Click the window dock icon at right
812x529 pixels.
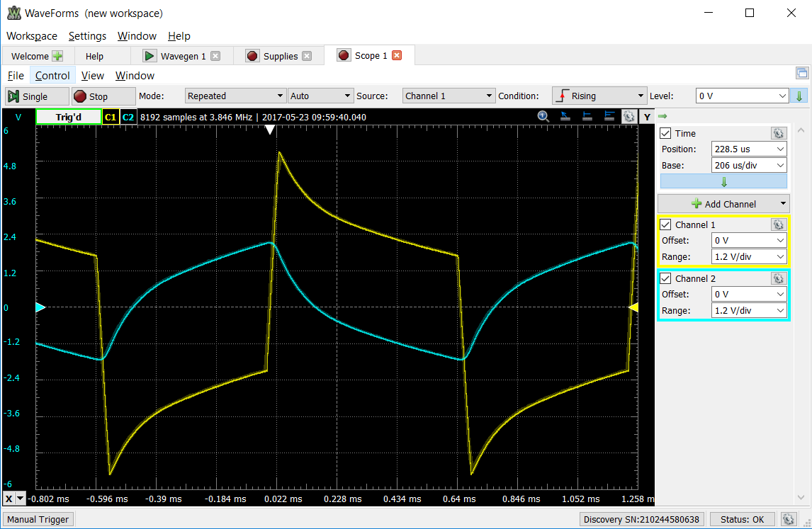click(801, 73)
